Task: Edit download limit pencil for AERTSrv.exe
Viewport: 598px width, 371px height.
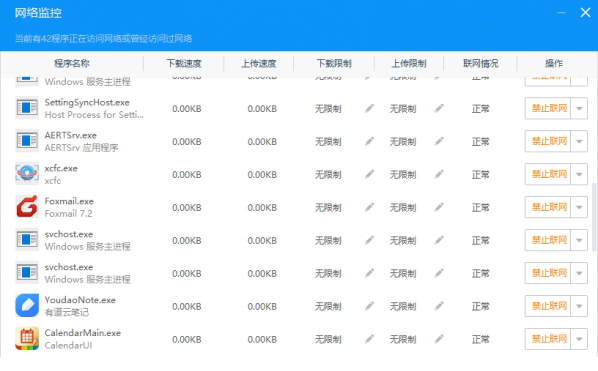Action: [369, 141]
